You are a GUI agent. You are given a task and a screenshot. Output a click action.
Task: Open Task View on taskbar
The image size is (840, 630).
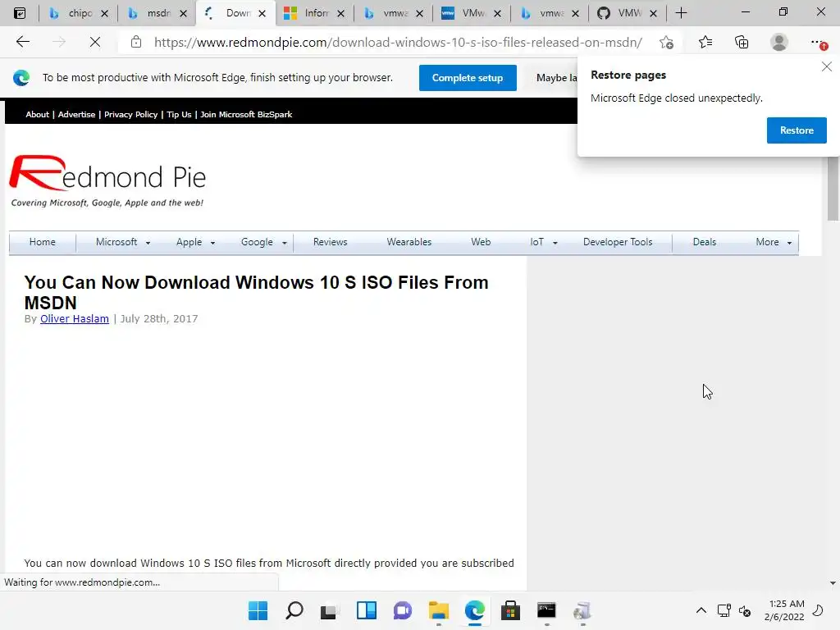pyautogui.click(x=330, y=610)
